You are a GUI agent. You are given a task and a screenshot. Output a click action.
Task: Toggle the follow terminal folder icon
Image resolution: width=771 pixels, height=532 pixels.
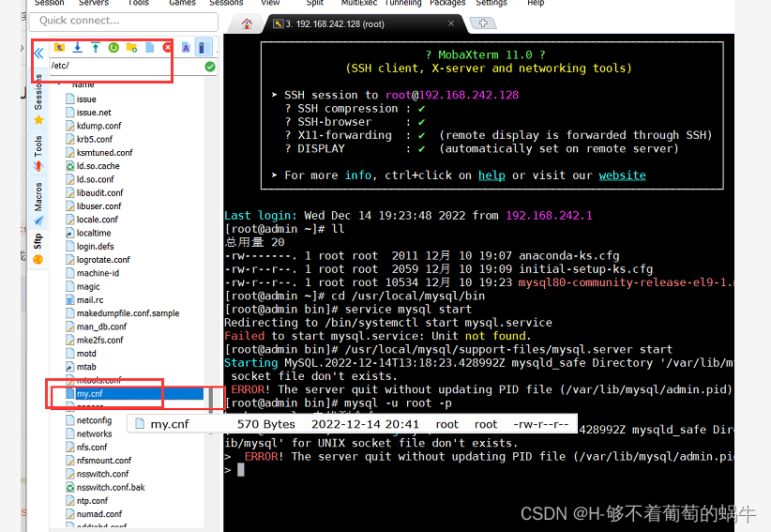(x=203, y=48)
